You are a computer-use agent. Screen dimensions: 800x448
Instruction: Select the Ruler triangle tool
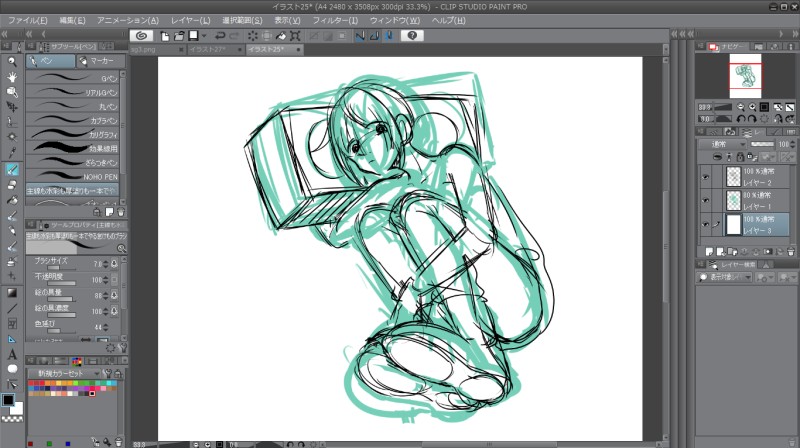[12, 339]
